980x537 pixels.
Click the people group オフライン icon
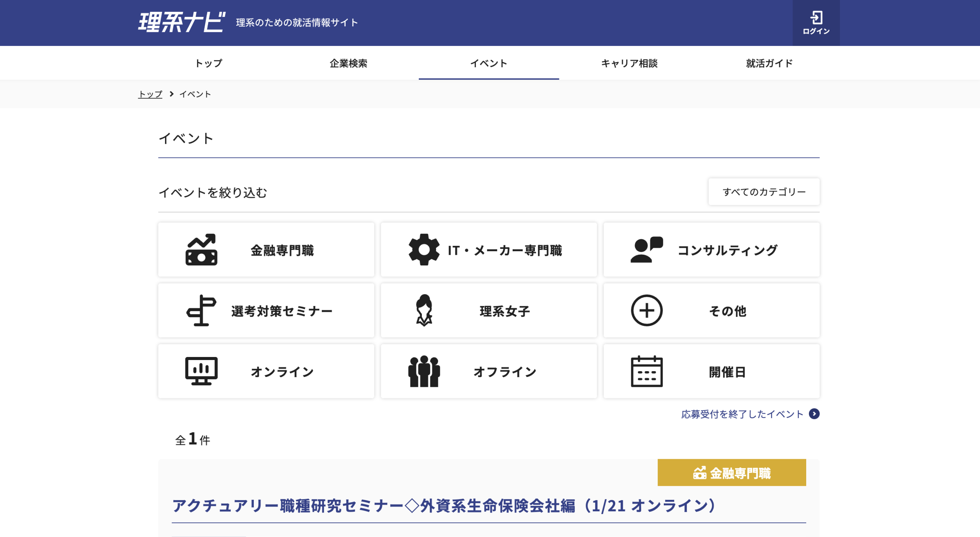click(x=424, y=371)
